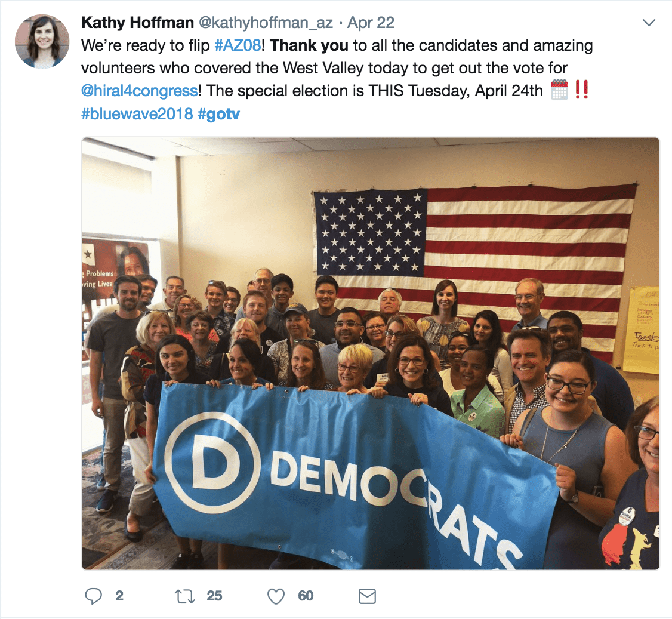The image size is (672, 619).
Task: Click the reply speech bubble icon
Action: [94, 596]
